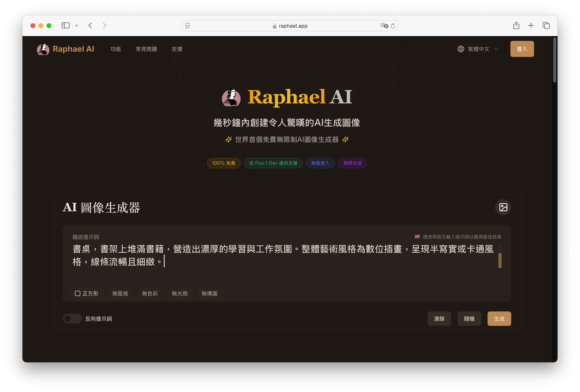The height and width of the screenshot is (392, 580).
Task: Open the 無色彩 color selector
Action: tap(150, 294)
